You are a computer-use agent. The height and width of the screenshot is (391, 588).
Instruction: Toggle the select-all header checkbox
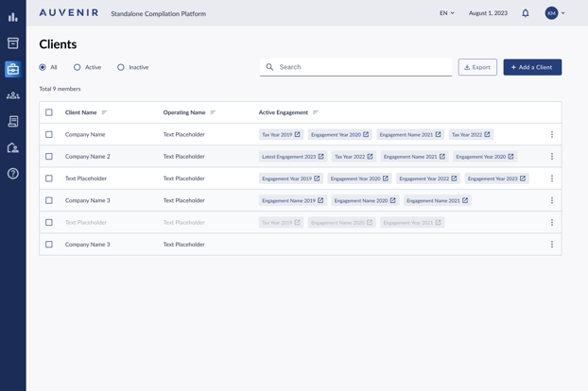49,112
